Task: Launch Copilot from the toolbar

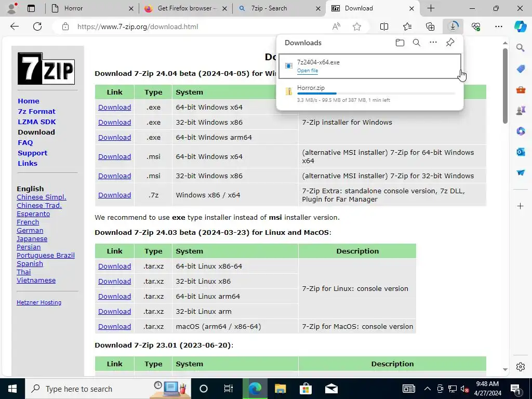Action: (x=520, y=26)
